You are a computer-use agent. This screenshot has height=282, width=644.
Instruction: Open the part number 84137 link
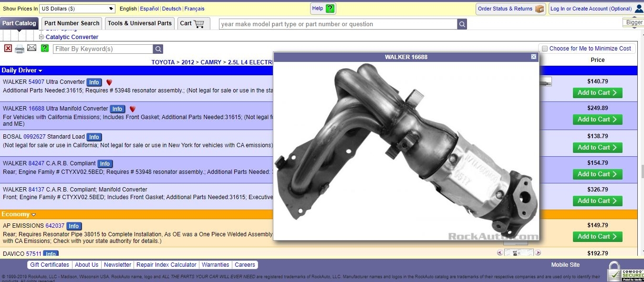coord(36,190)
